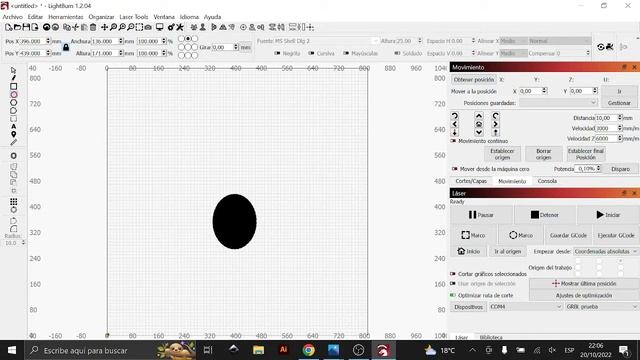Click the home icon between jog arrows
Screen dimensions: 640x360
(479, 124)
